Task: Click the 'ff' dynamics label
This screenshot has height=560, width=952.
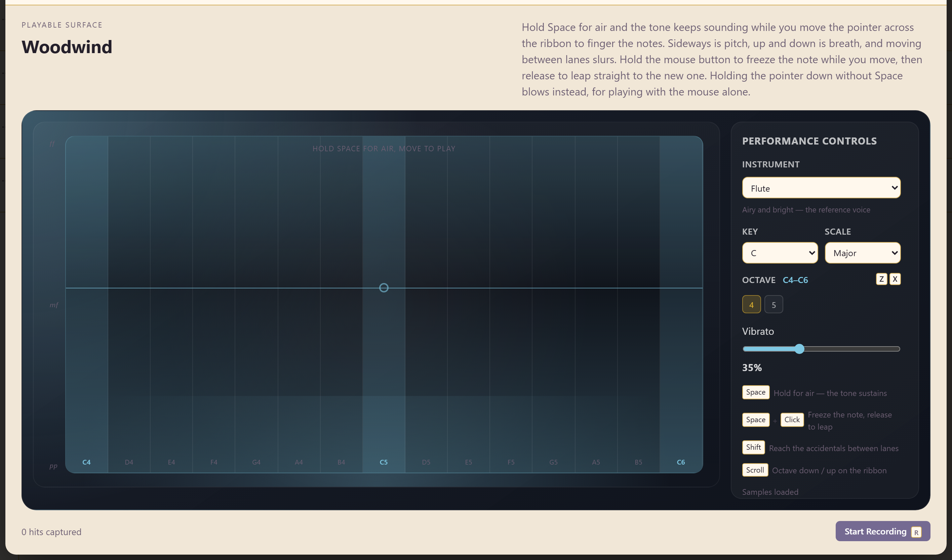Action: tap(52, 144)
